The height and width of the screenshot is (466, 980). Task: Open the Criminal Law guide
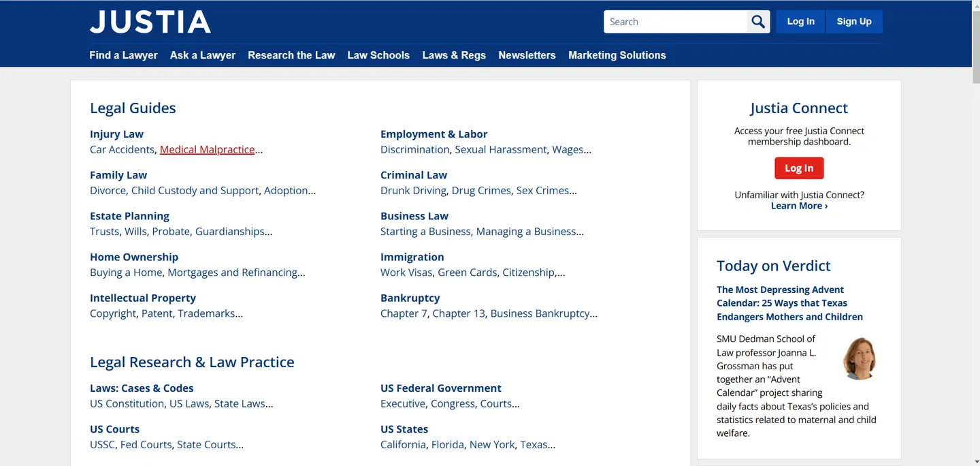[x=414, y=175]
